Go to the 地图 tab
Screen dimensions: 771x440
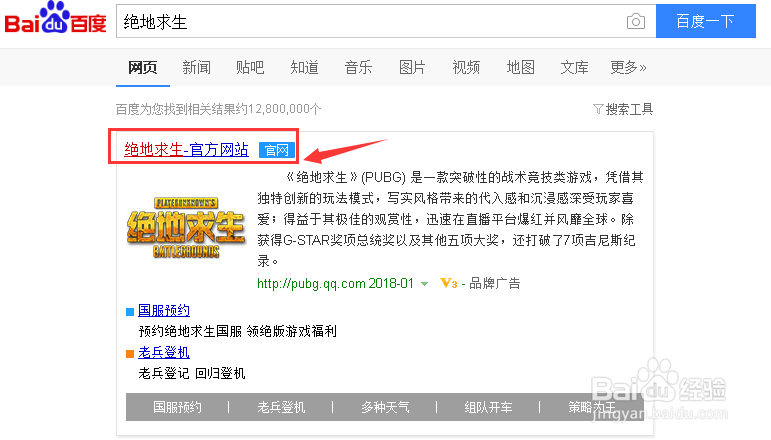(x=520, y=67)
